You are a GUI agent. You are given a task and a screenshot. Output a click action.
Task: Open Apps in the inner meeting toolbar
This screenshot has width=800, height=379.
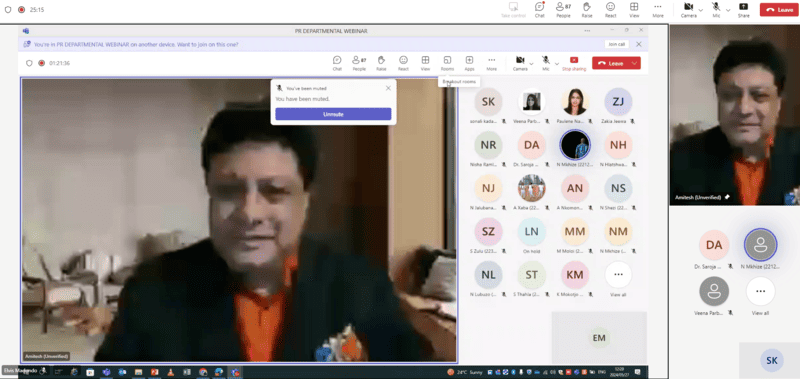(469, 63)
